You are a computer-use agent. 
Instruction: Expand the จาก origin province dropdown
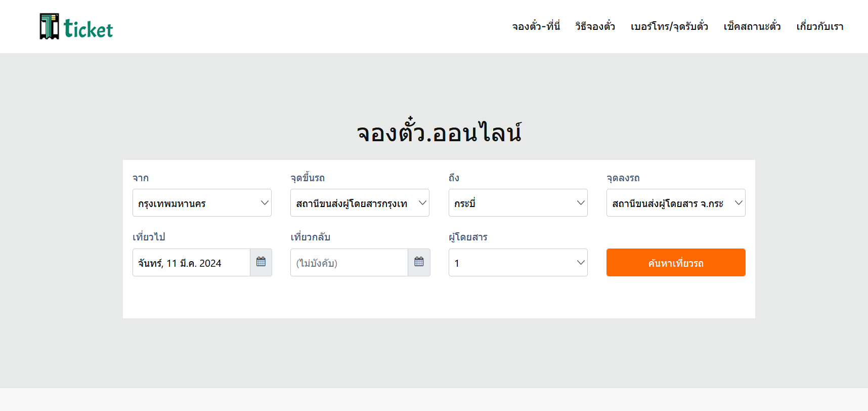point(202,203)
